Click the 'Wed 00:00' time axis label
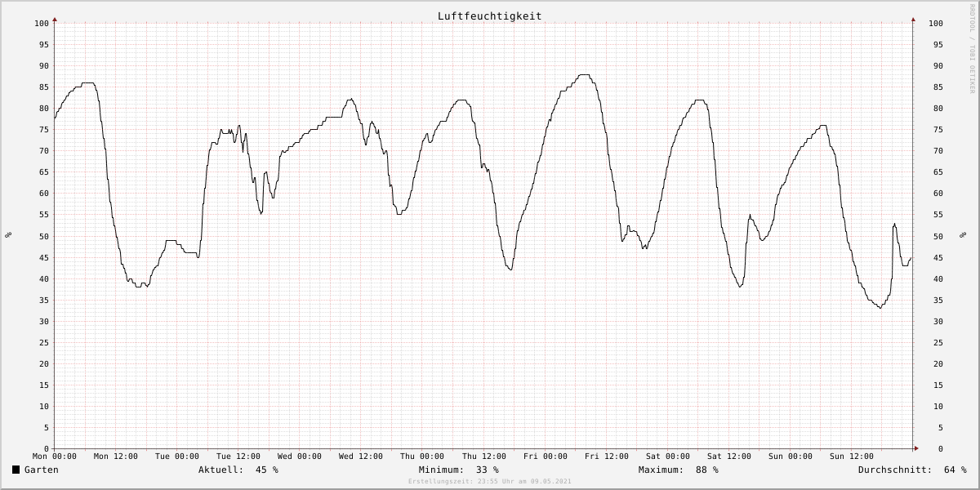This screenshot has height=490, width=980. (300, 457)
